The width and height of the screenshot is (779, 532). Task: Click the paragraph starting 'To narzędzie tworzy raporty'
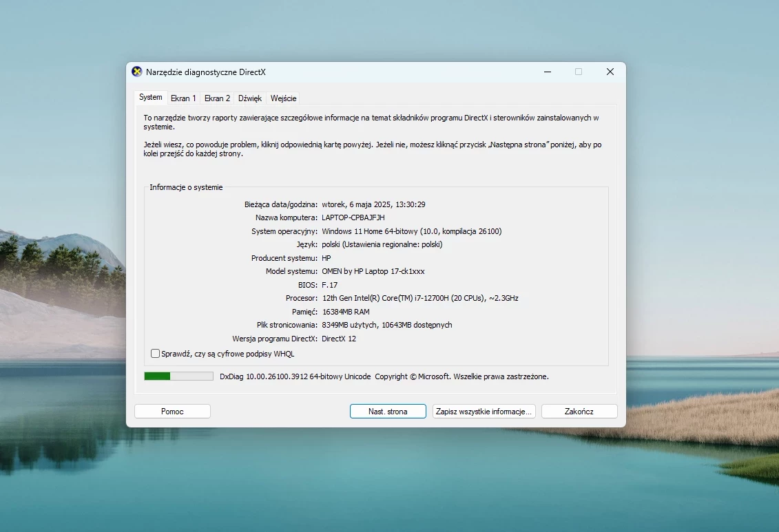[x=371, y=122]
